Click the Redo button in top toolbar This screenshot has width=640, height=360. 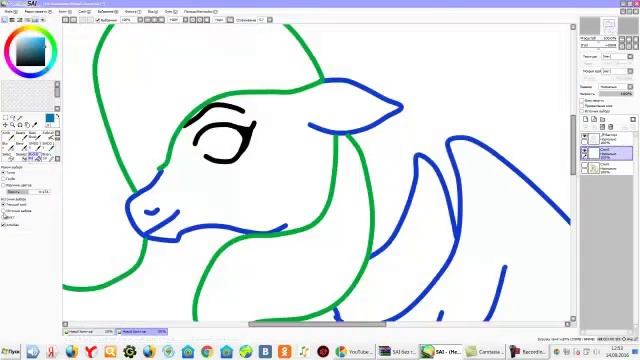[x=73, y=20]
